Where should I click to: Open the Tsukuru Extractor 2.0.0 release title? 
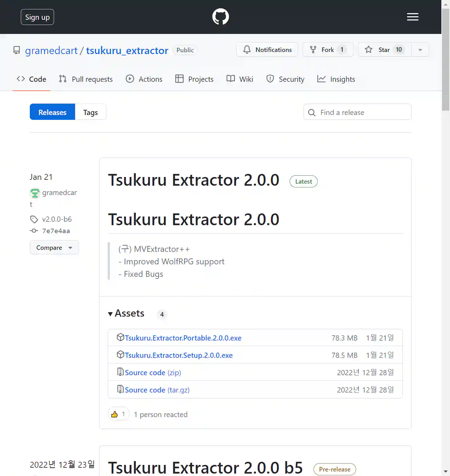coord(194,180)
